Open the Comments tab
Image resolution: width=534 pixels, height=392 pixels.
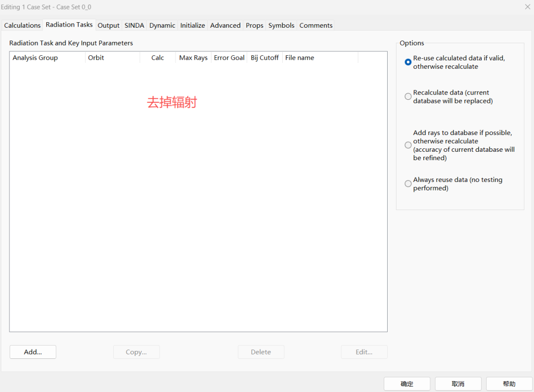[316, 25]
